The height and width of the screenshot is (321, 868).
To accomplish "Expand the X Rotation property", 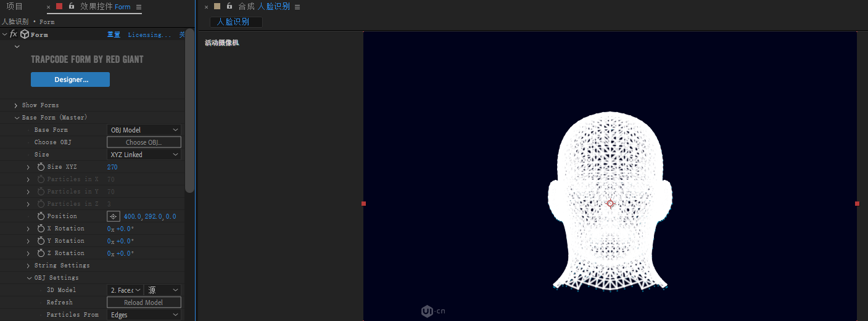I will point(28,229).
